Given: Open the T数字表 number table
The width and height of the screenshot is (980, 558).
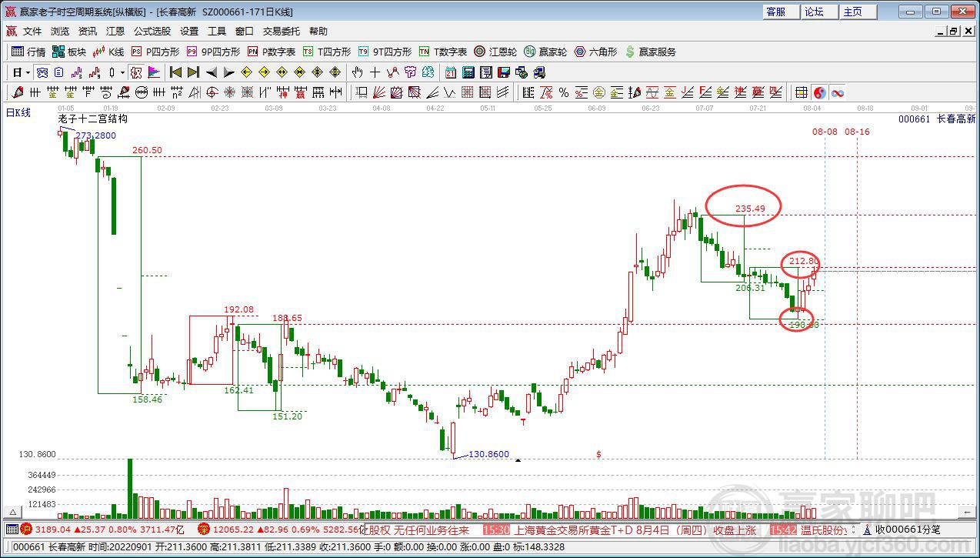Looking at the screenshot, I should (443, 52).
